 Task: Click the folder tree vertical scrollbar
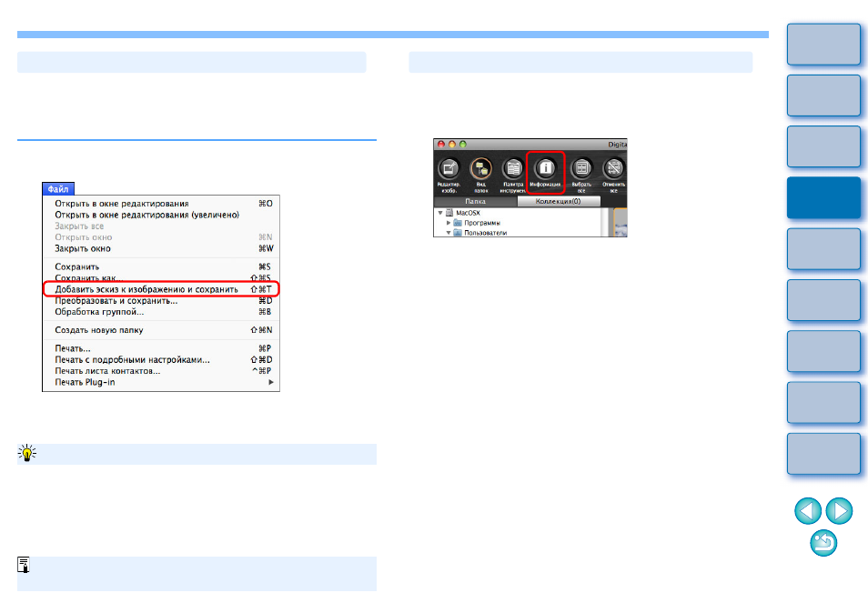[x=606, y=222]
